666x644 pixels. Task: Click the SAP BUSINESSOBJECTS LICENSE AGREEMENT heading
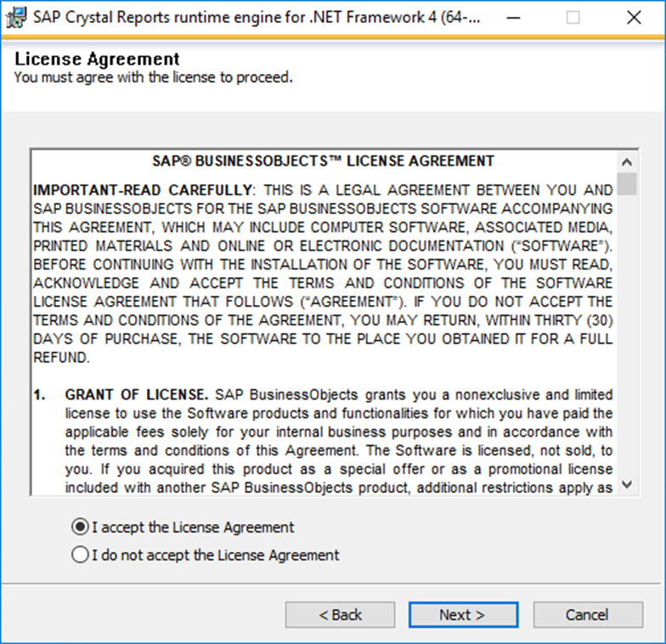pyautogui.click(x=323, y=161)
